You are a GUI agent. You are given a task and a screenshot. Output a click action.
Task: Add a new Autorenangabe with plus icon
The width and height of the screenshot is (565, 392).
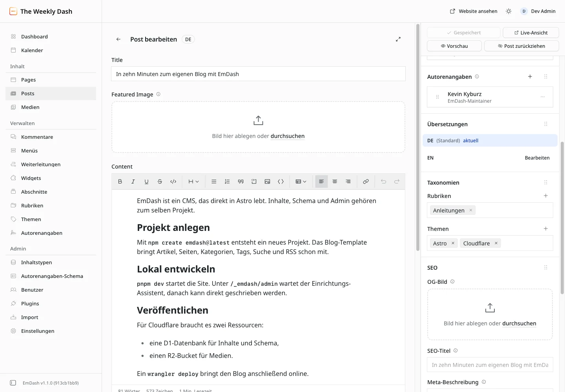click(x=530, y=76)
